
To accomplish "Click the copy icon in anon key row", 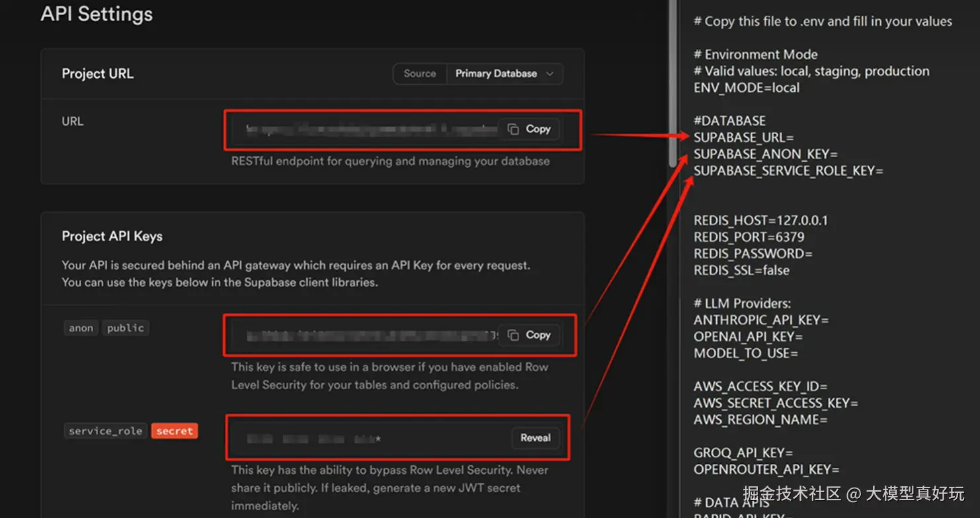I will click(x=513, y=335).
